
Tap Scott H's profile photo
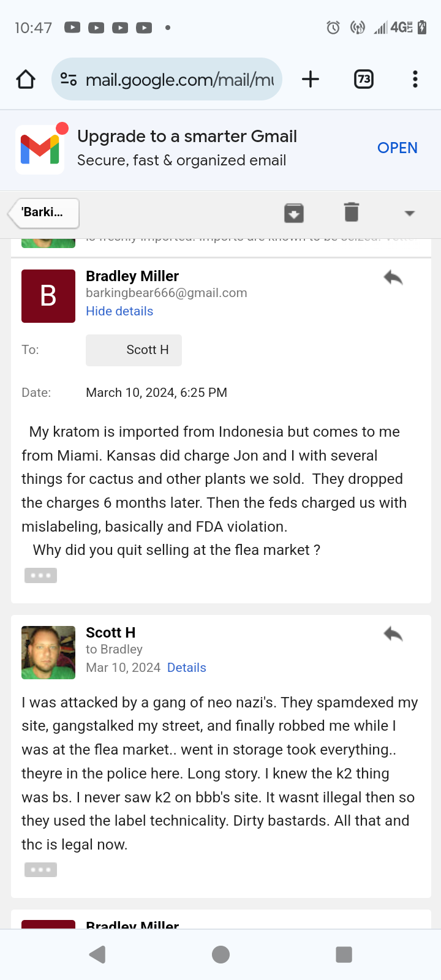[x=48, y=652]
